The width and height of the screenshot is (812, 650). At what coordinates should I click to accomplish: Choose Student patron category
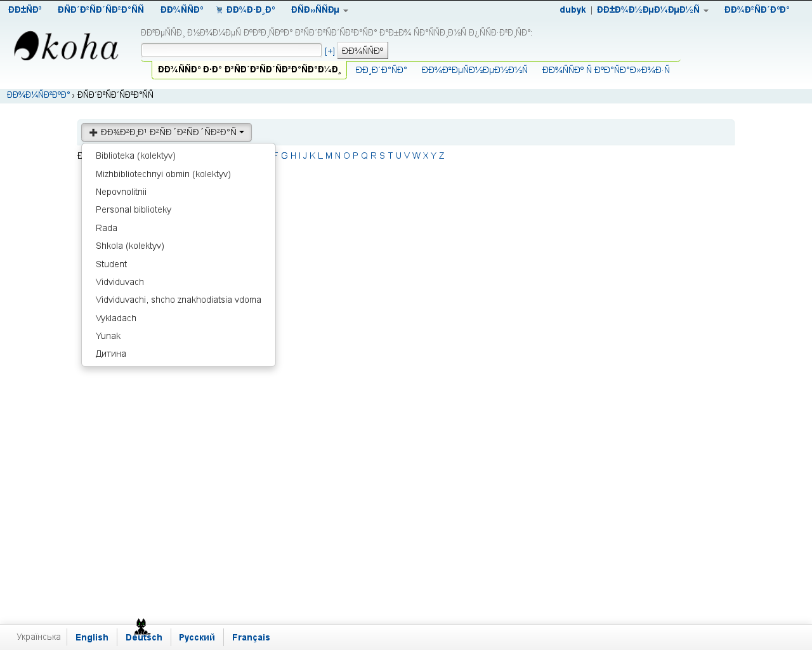pos(111,264)
